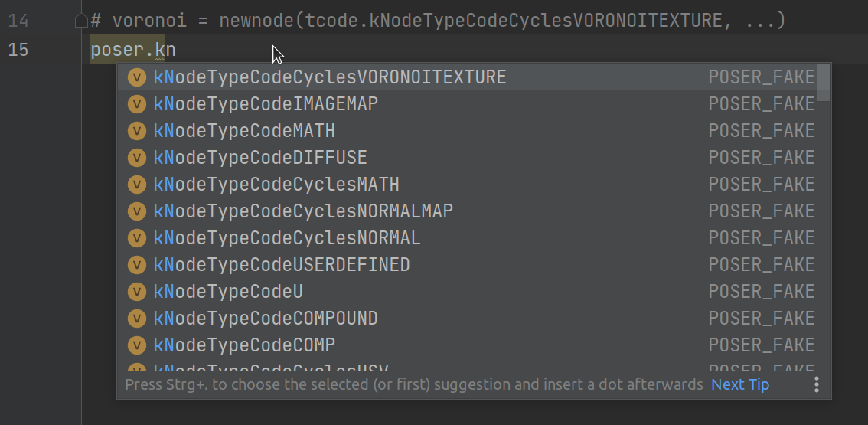The image size is (868, 425).
Task: Click variable icon beside kNodeTypeCodeCOMPOUND
Action: click(x=137, y=319)
